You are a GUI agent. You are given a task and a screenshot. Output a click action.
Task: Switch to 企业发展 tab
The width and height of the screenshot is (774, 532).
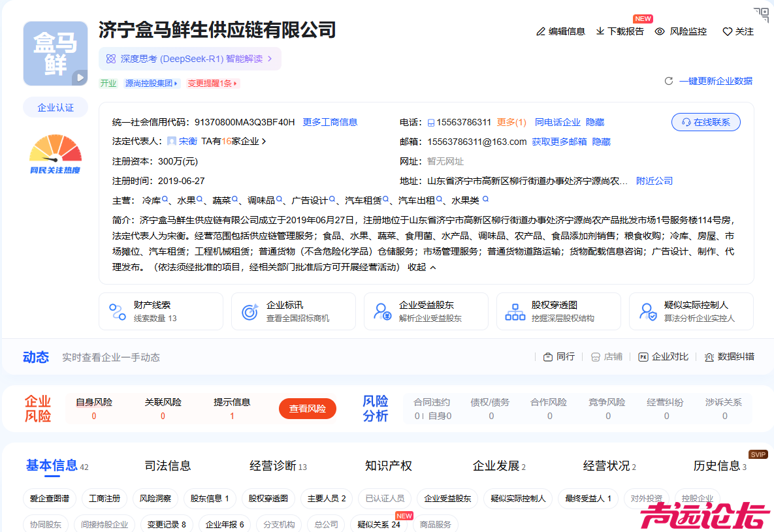pyautogui.click(x=496, y=465)
